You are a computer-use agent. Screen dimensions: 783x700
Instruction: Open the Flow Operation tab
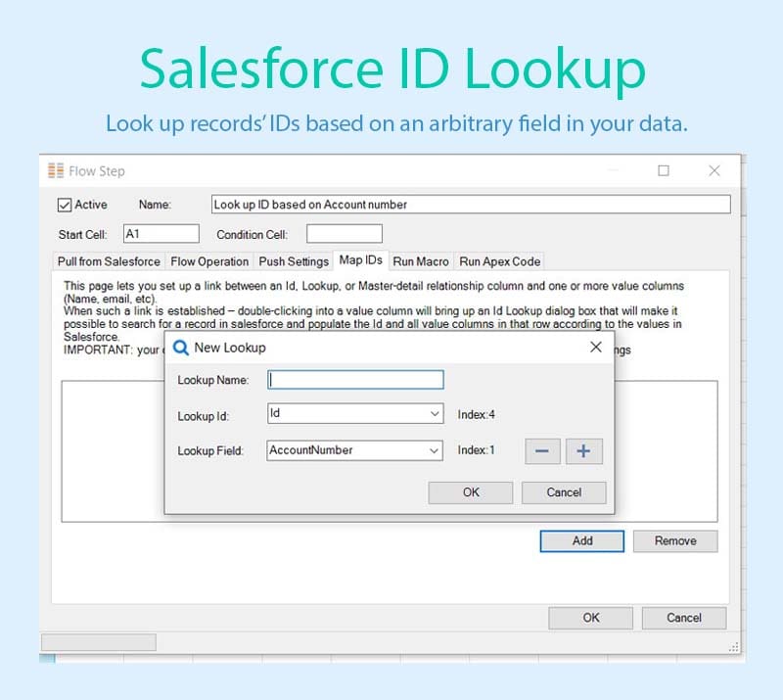(209, 261)
